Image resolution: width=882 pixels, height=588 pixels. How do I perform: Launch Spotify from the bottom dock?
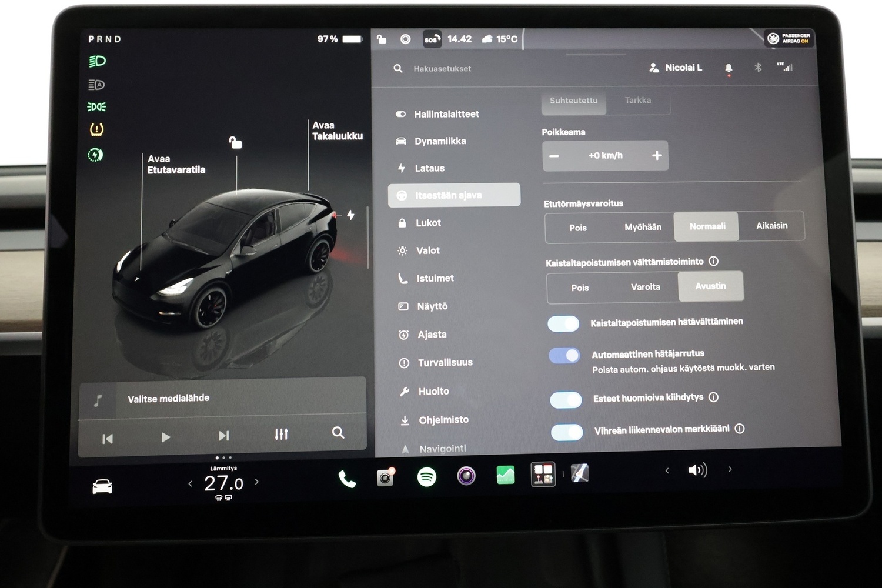pos(427,476)
